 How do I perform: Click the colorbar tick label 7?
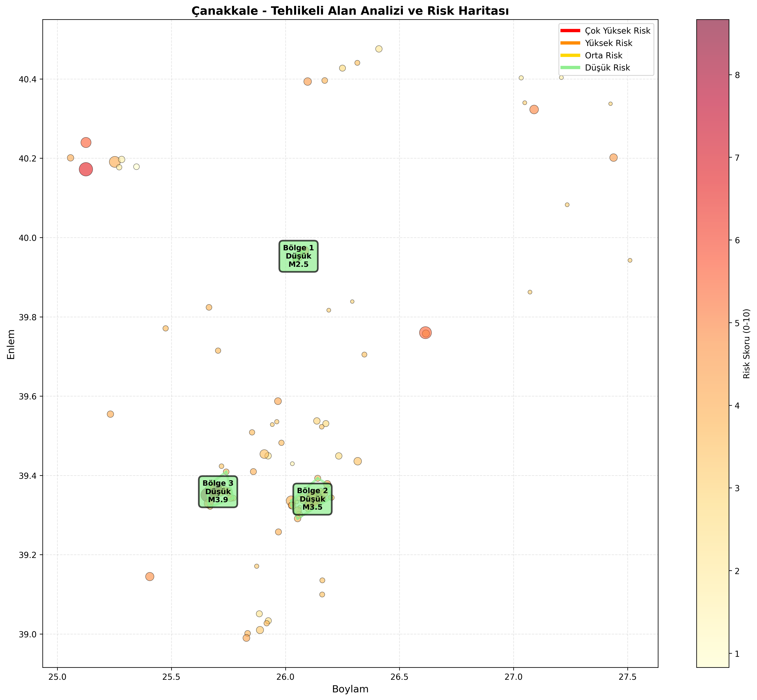tap(737, 157)
